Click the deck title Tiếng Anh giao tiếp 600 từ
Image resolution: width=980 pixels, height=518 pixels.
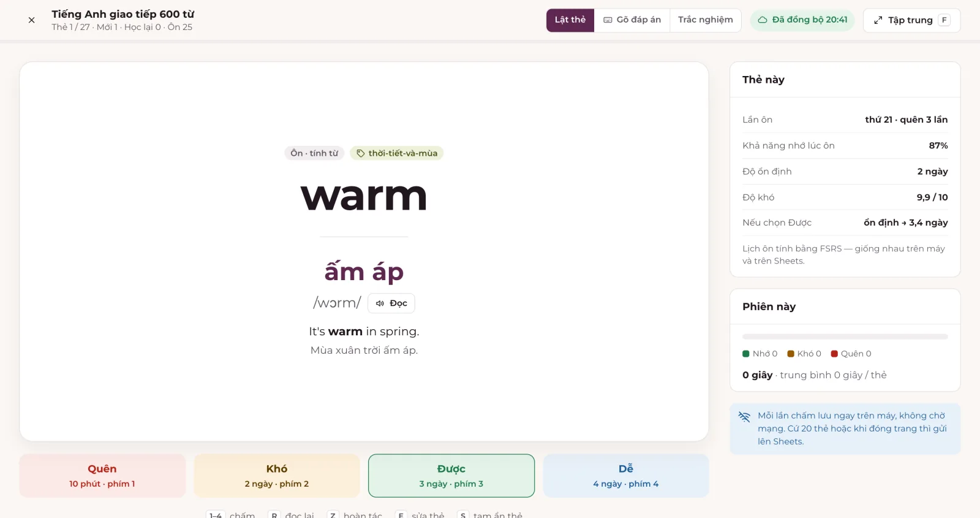[123, 14]
